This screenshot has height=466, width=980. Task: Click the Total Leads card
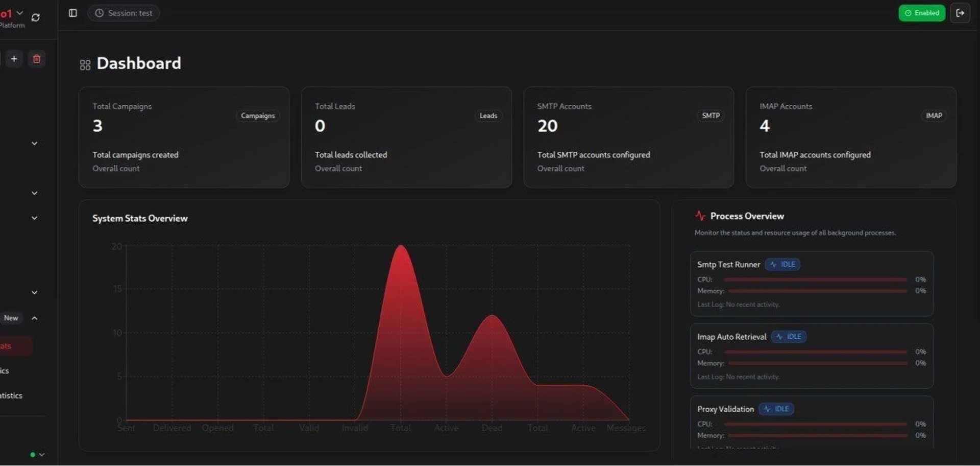click(x=406, y=137)
